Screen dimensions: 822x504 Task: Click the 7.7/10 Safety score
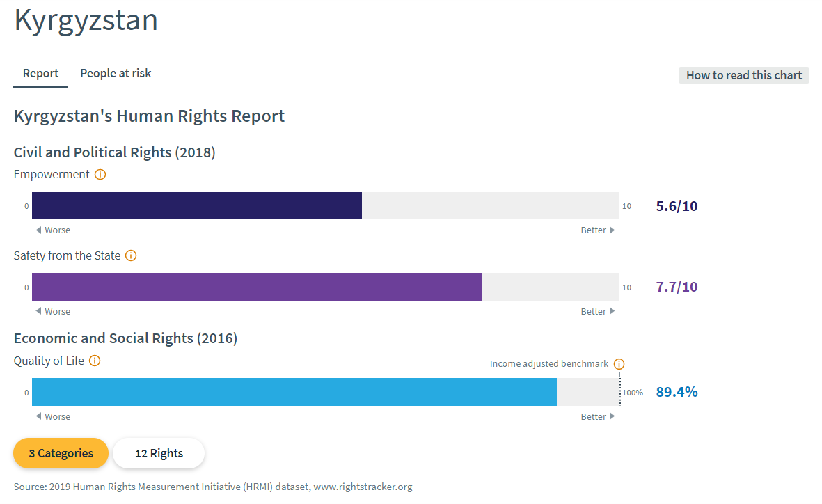point(677,287)
